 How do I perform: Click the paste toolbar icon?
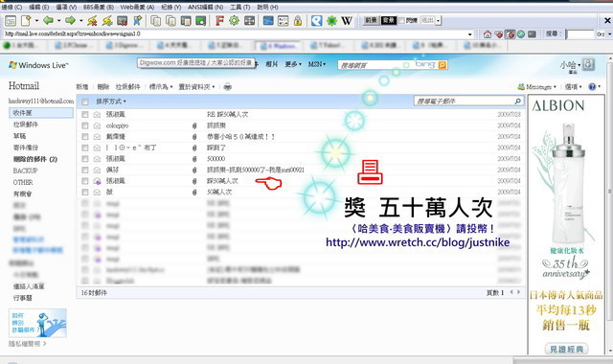pyautogui.click(x=186, y=21)
